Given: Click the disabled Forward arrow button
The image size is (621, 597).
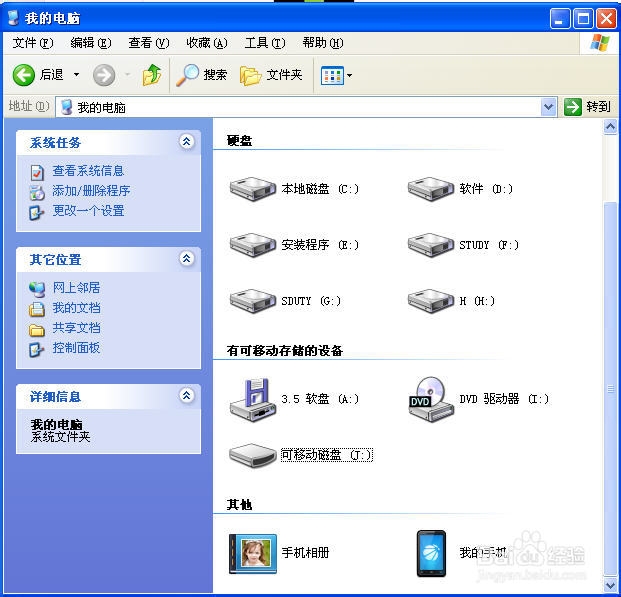Looking at the screenshot, I should click(x=104, y=75).
